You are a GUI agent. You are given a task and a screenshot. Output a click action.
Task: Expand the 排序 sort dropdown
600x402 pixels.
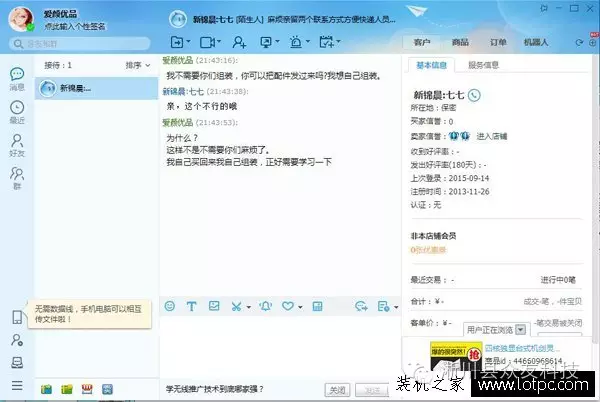coord(138,65)
